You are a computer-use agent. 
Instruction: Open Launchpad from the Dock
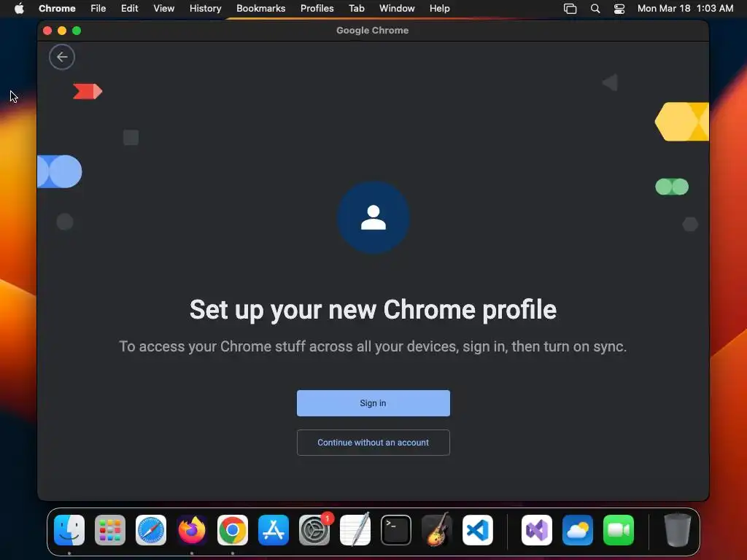coord(110,530)
